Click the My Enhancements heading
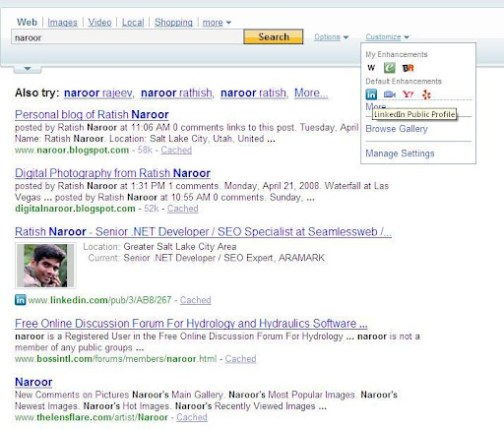 click(x=397, y=54)
